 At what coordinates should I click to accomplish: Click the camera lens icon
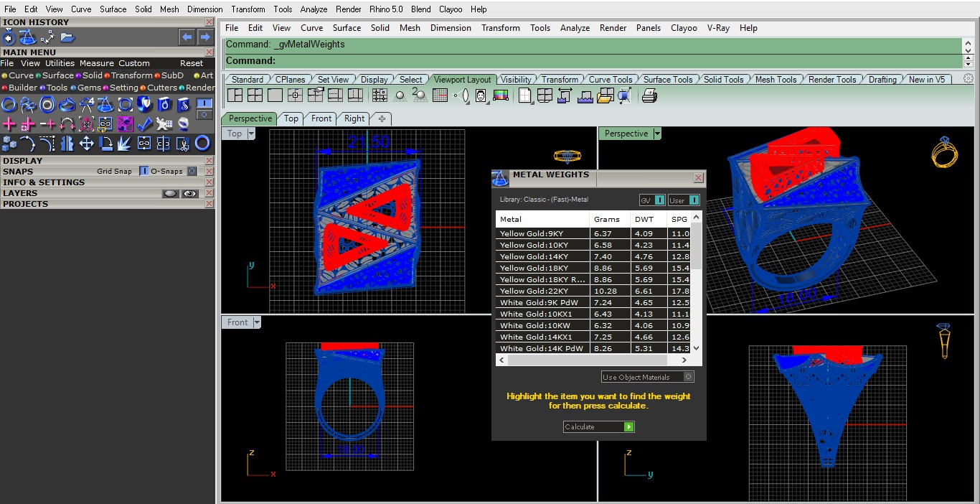[x=462, y=95]
